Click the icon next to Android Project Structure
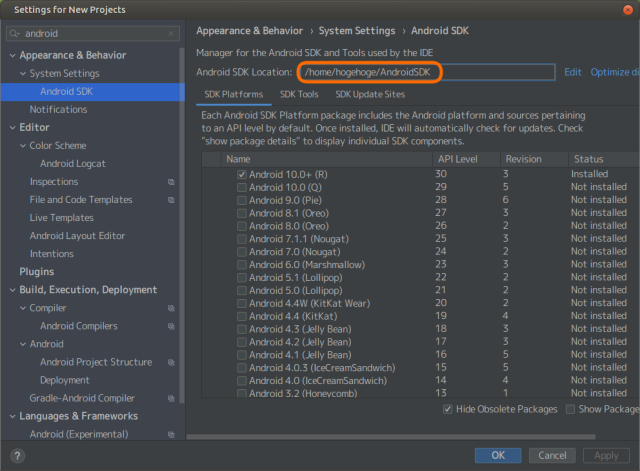This screenshot has width=640, height=471. coord(171,362)
